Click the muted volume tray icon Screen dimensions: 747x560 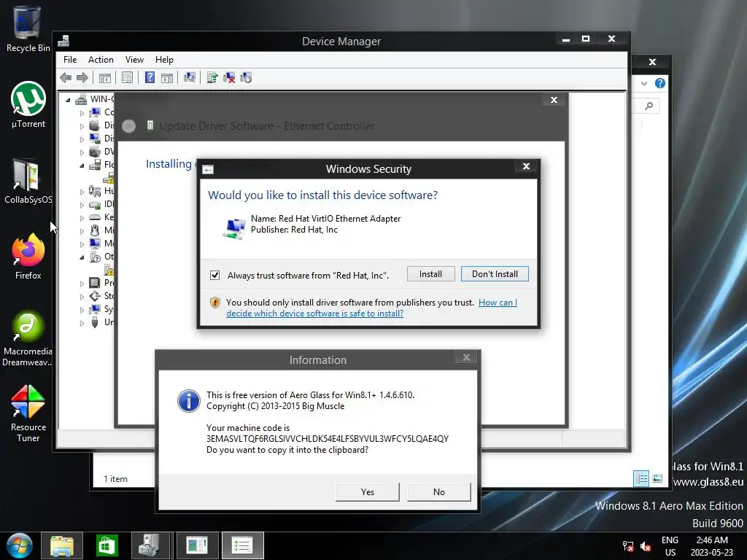(646, 546)
